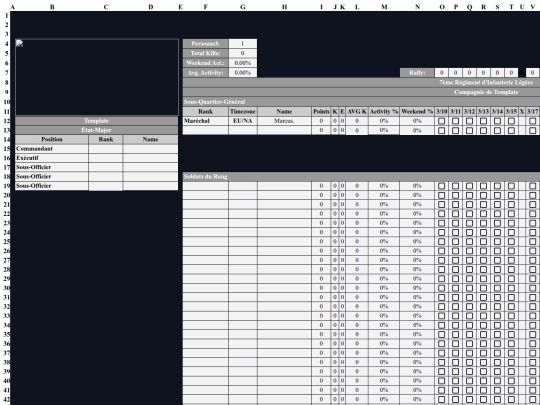Toggle the 3/12 checkbox in row 13

click(x=469, y=130)
